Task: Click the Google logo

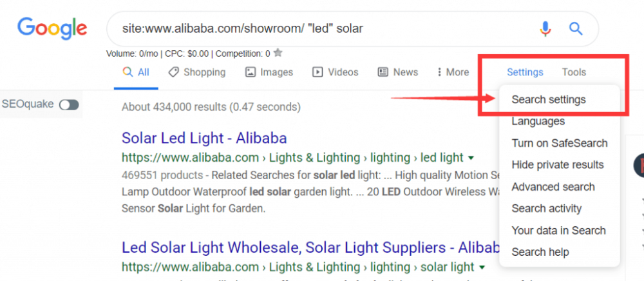Action: 52,28
